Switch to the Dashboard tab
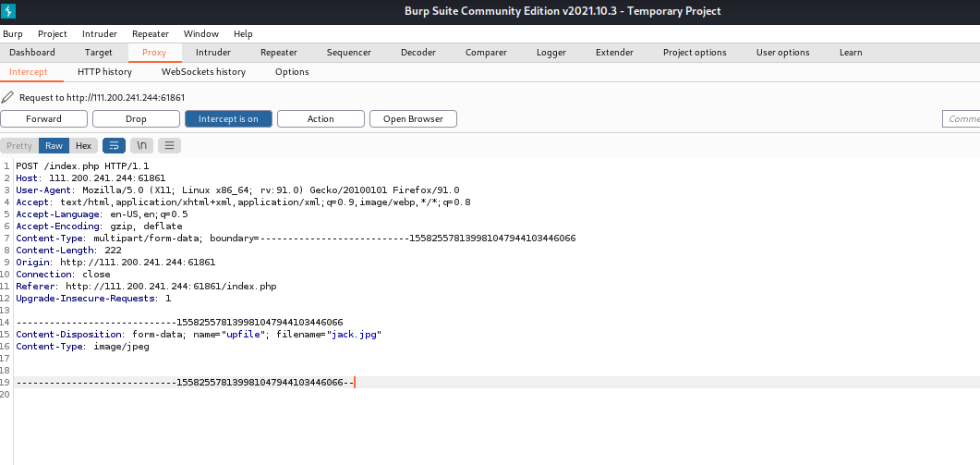 point(32,53)
